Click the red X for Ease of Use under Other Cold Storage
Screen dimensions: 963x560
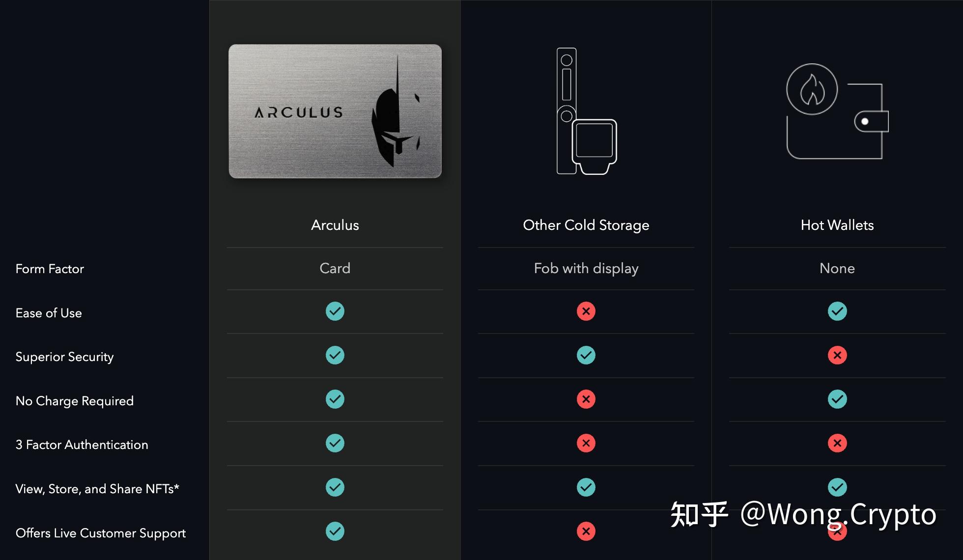pyautogui.click(x=585, y=310)
